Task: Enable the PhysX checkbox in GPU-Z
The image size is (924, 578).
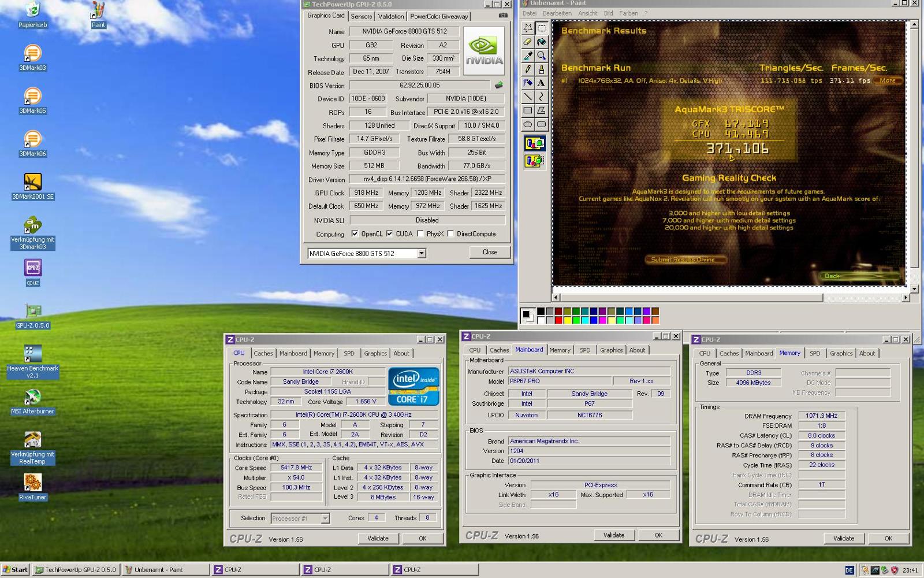Action: click(420, 234)
